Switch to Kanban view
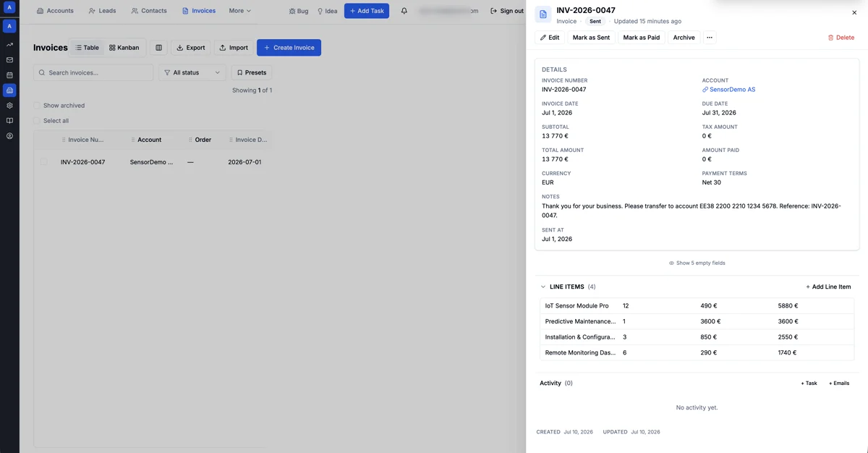 click(124, 48)
